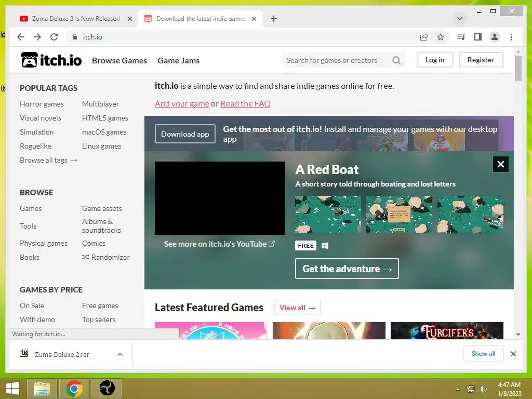Open the Chrome profile avatar
The image size is (532, 399).
pos(495,37)
